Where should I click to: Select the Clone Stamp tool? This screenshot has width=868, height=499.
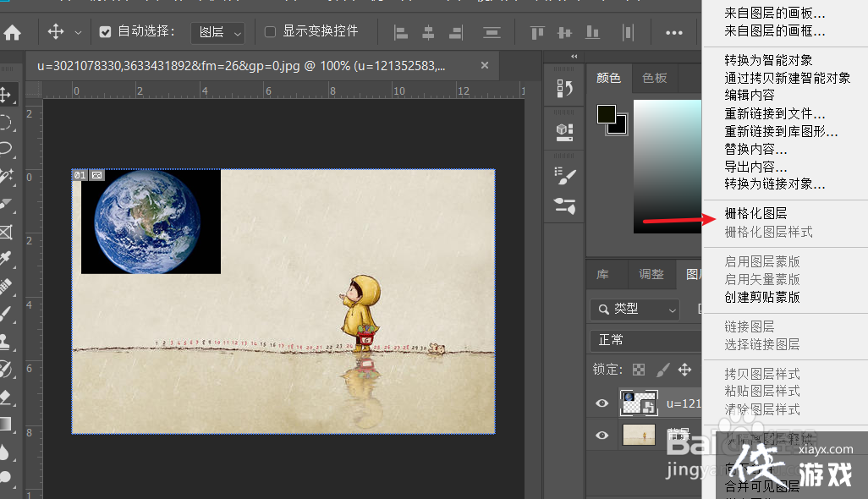(x=6, y=342)
